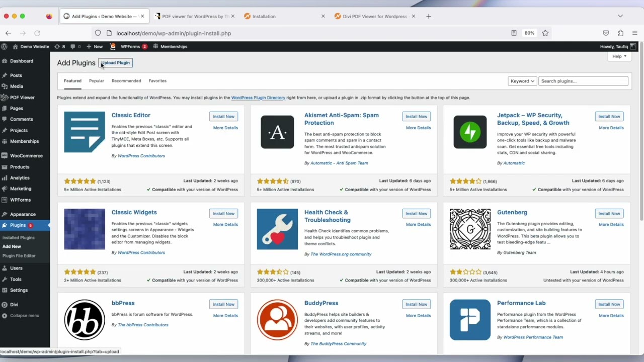
Task: Switch to the Installation browser tab
Action: click(x=284, y=16)
